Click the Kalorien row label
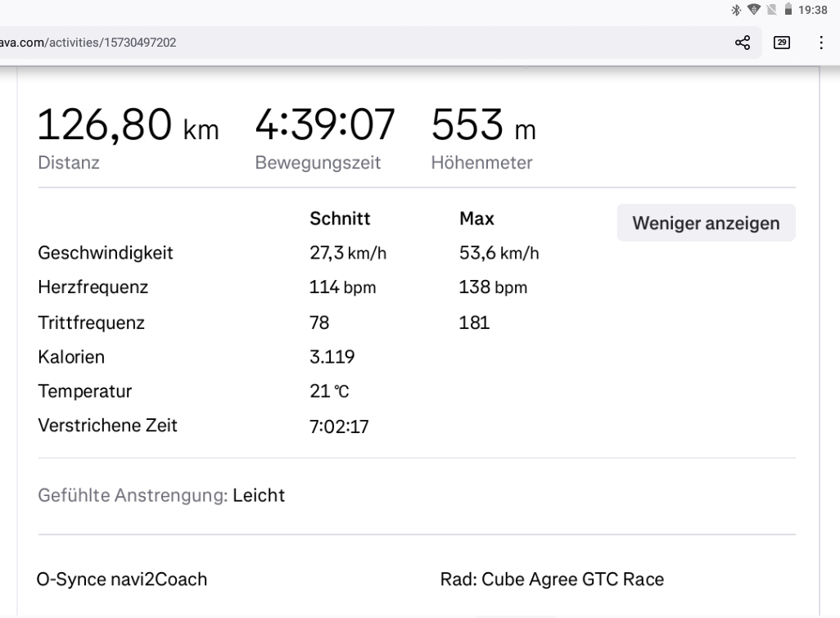The width and height of the screenshot is (840, 618). pyautogui.click(x=71, y=357)
